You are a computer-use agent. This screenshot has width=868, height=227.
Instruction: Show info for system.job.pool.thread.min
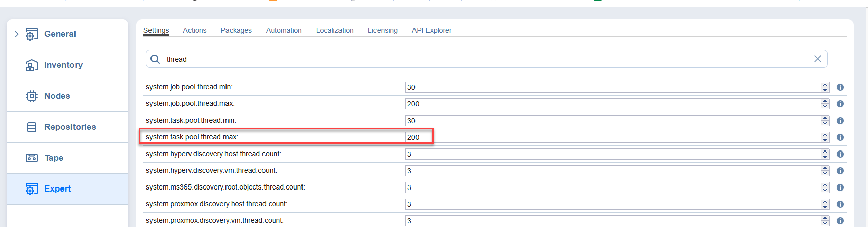(840, 87)
